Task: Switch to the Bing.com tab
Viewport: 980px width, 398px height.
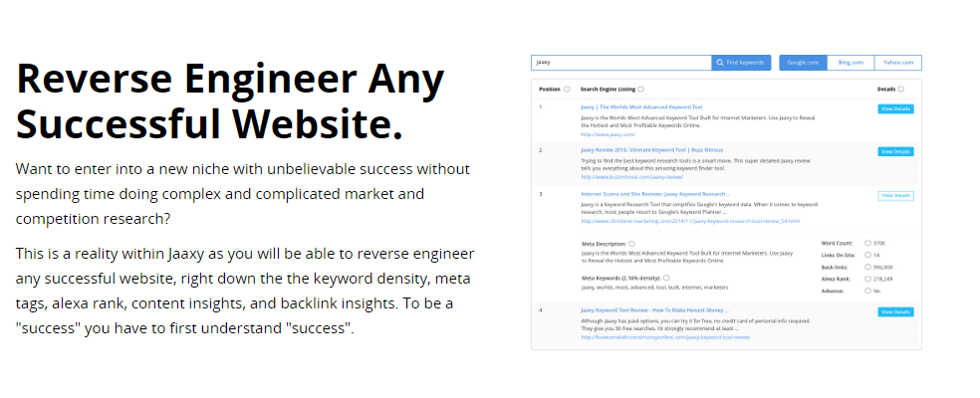Action: tap(851, 63)
